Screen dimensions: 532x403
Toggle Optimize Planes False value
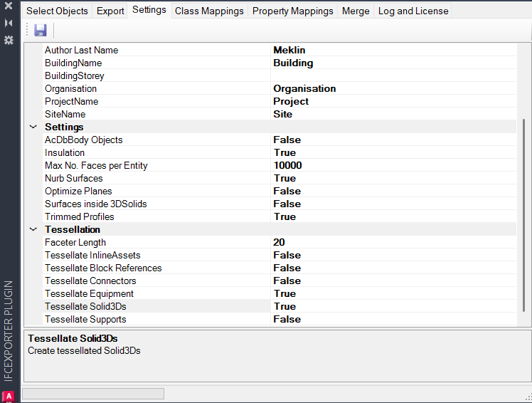coord(287,191)
